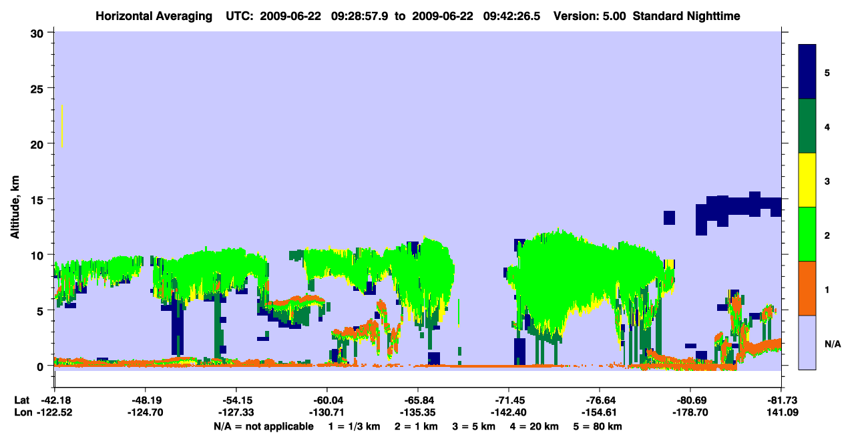Click the dark green color bar segment labeled 4

point(807,126)
